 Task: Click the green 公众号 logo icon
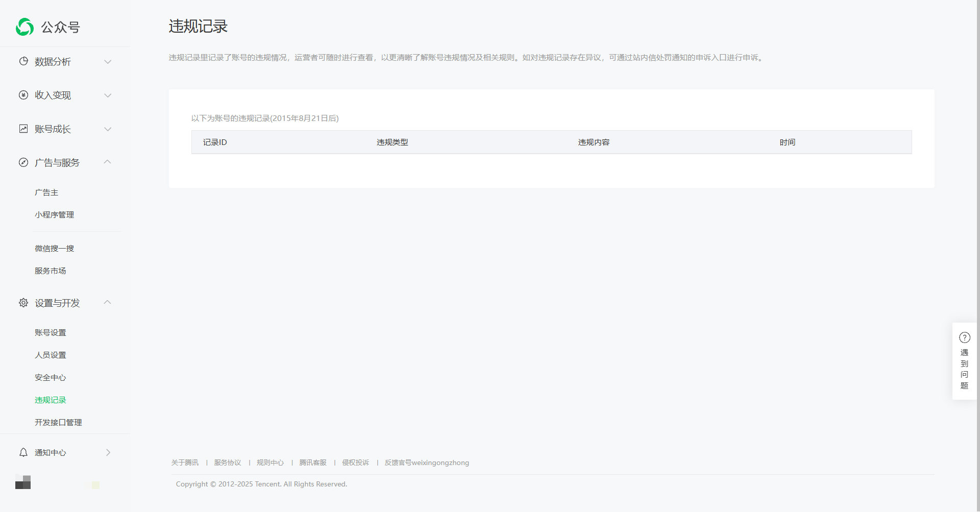[x=24, y=27]
